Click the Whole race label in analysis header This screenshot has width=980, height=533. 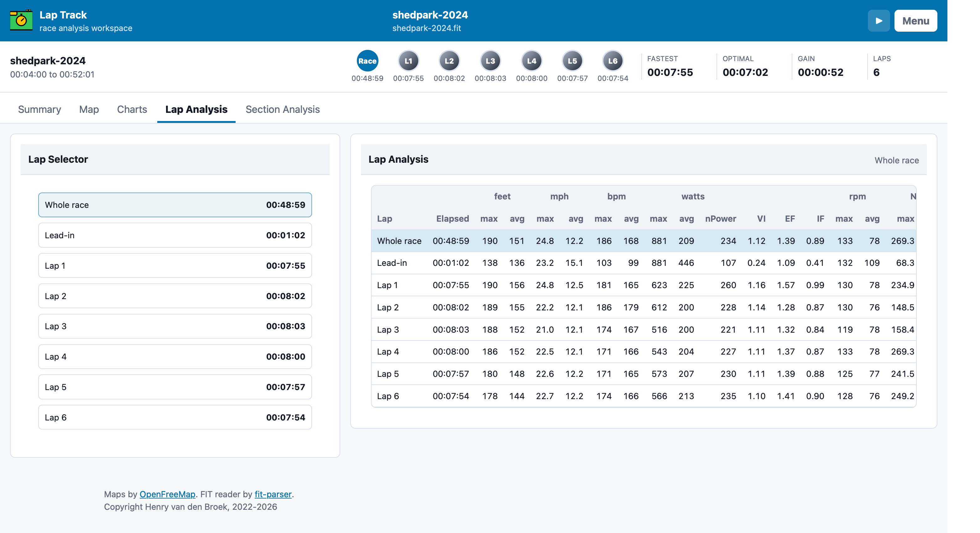pos(896,160)
